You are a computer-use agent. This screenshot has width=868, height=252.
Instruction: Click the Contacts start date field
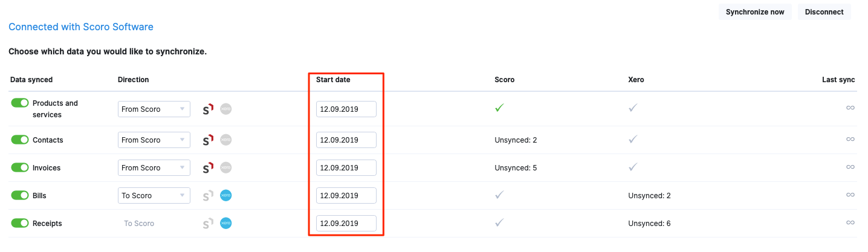point(346,140)
